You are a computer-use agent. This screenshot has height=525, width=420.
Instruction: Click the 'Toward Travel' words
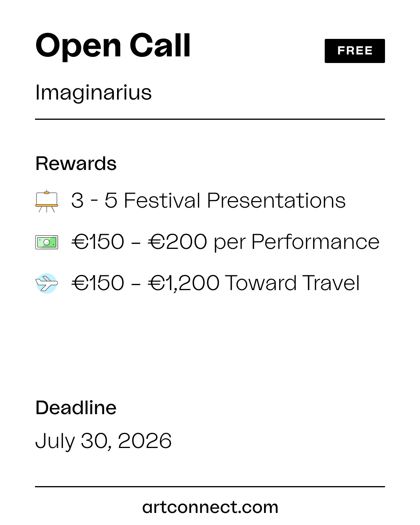(292, 283)
